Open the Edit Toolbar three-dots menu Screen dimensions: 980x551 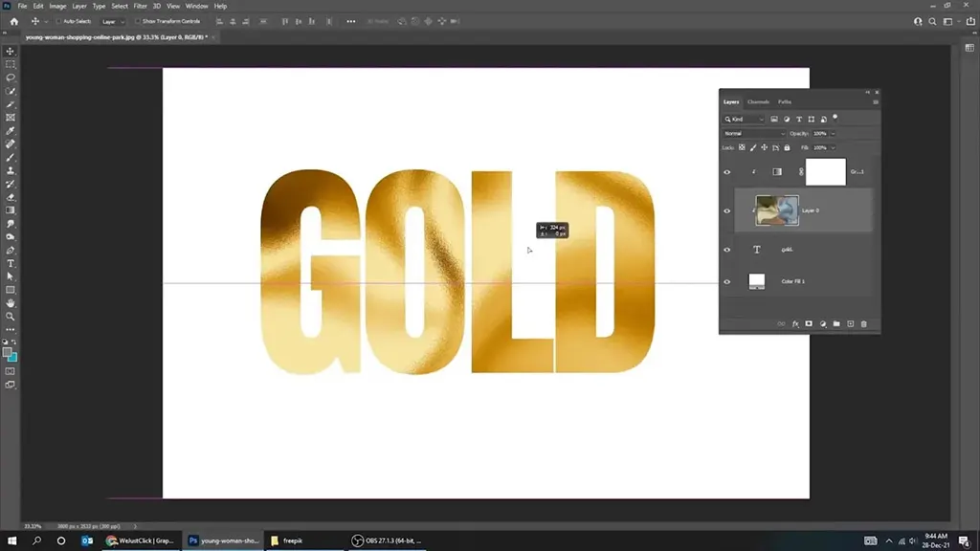10,329
